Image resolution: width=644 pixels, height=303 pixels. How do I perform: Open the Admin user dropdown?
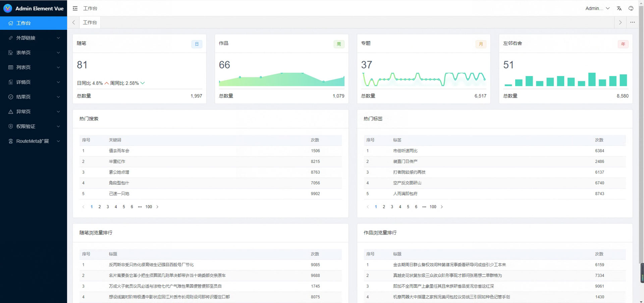[597, 8]
